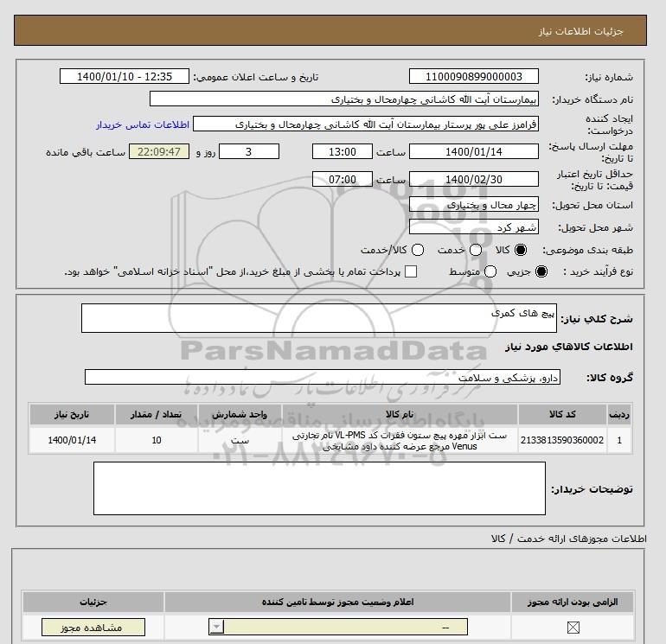The width and height of the screenshot is (666, 644).
Task: Select the کالا/خدمت radio button
Action: click(418, 250)
